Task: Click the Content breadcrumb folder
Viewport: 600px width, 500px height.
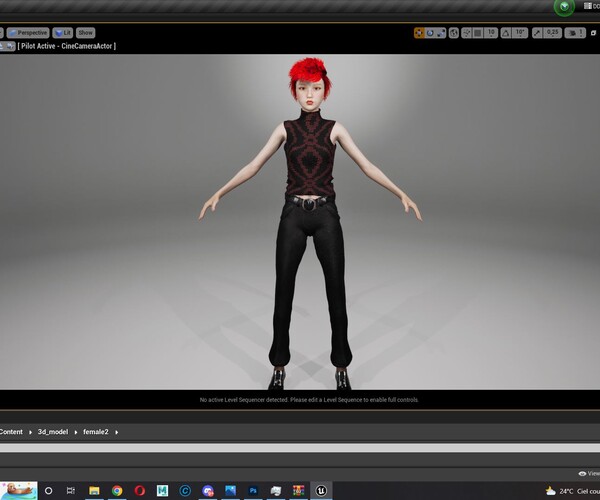Action: [11, 432]
